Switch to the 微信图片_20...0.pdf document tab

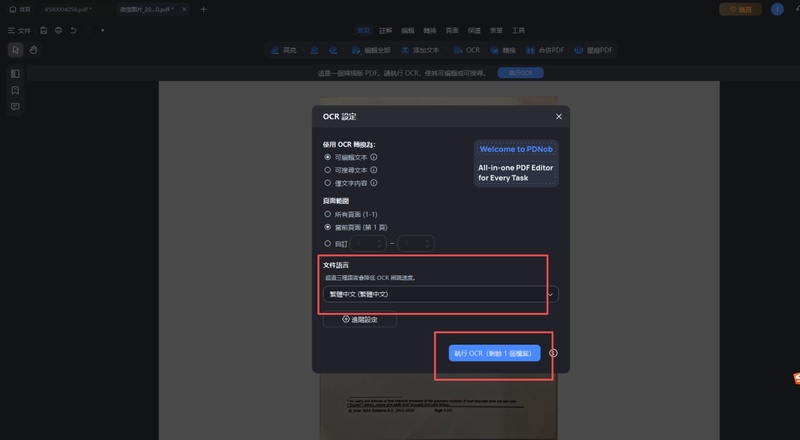pyautogui.click(x=146, y=9)
